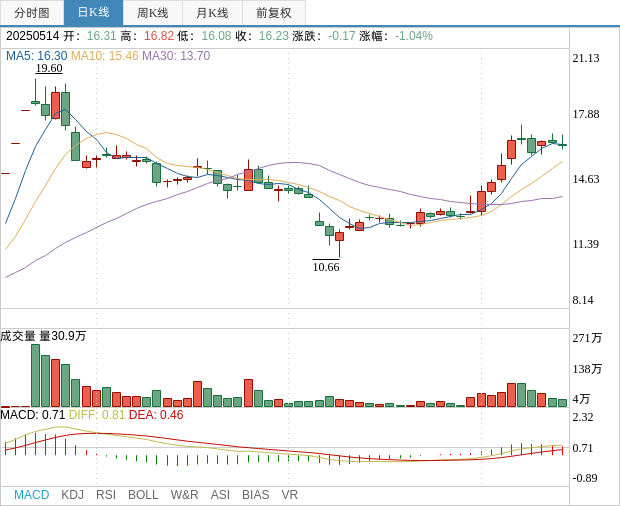Click the DEA: 0.46 value
This screenshot has width=620, height=506.
point(156,415)
